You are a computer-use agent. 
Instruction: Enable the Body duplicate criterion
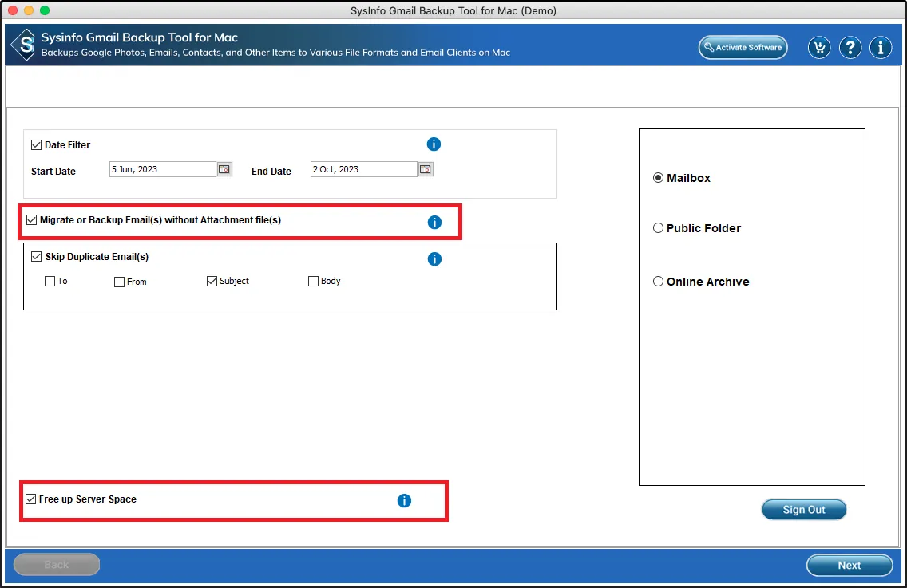[x=314, y=281]
